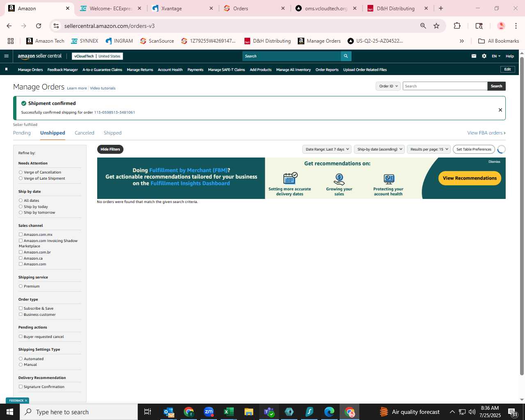The image size is (525, 420).
Task: Open Microsoft Teams from the taskbar
Action: click(x=269, y=412)
